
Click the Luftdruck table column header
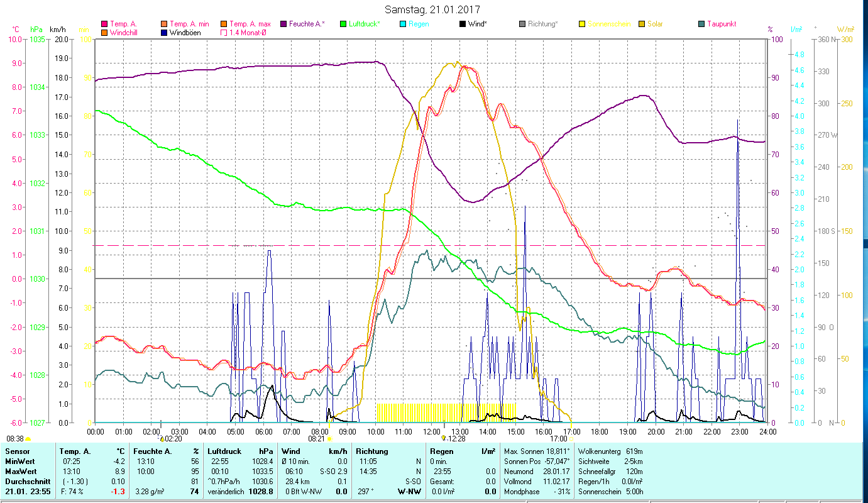click(x=225, y=451)
